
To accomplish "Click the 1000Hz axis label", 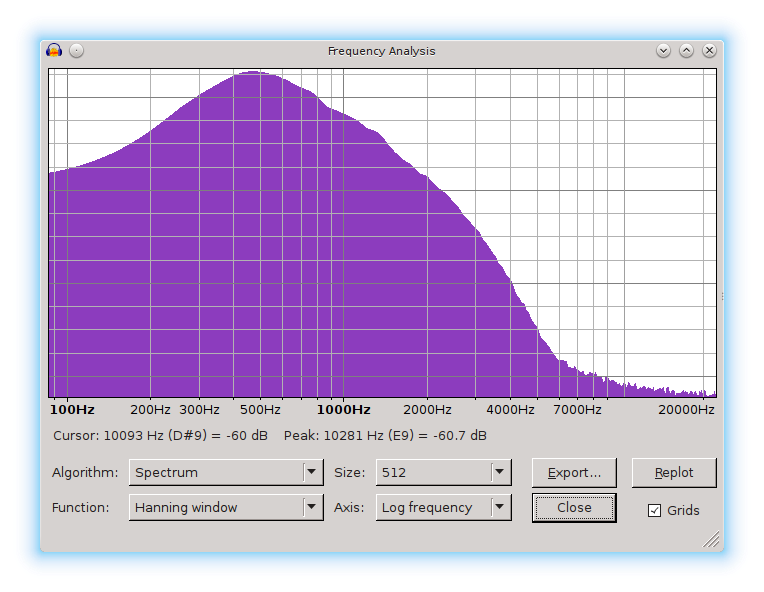I will 344,410.
